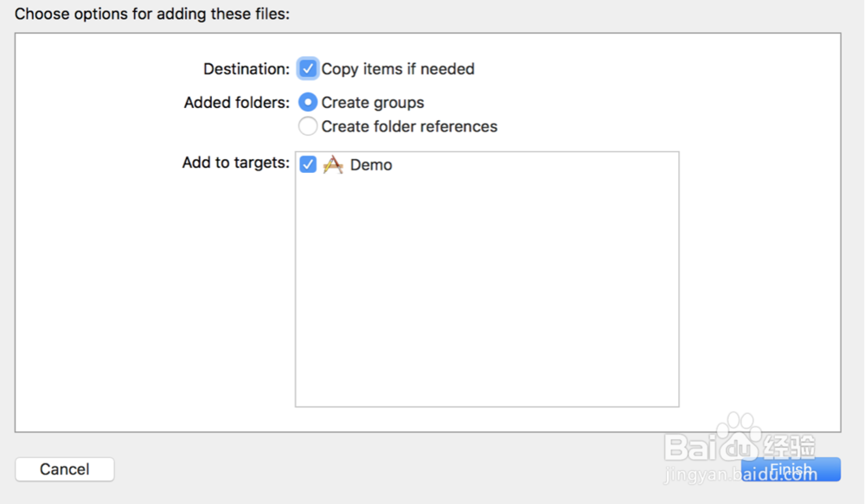Click the "Added folders:" field label
Screen dimensions: 865x504
[x=237, y=103]
